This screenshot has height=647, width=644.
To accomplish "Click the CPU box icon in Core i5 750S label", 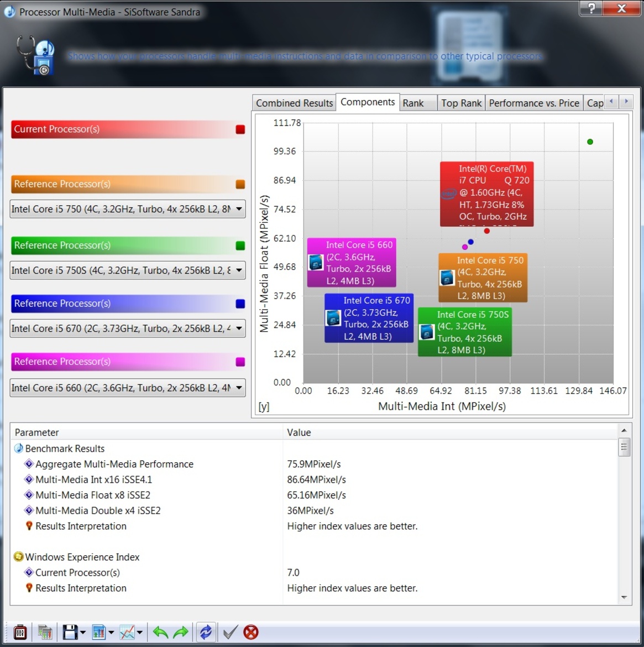I will tap(427, 332).
